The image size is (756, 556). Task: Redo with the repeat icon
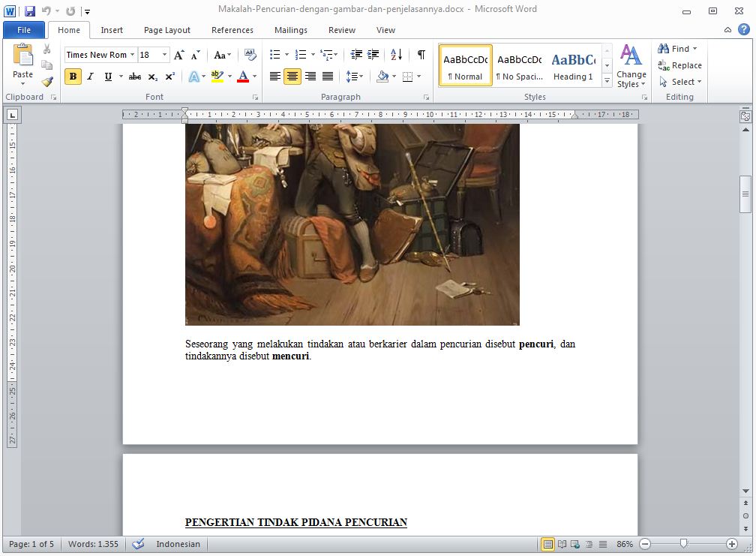(x=70, y=11)
